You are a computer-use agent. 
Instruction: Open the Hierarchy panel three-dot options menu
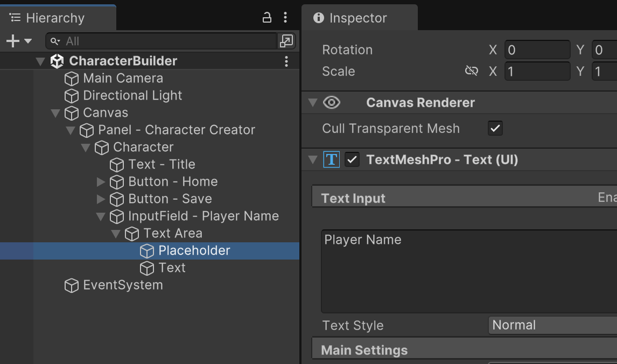(285, 18)
